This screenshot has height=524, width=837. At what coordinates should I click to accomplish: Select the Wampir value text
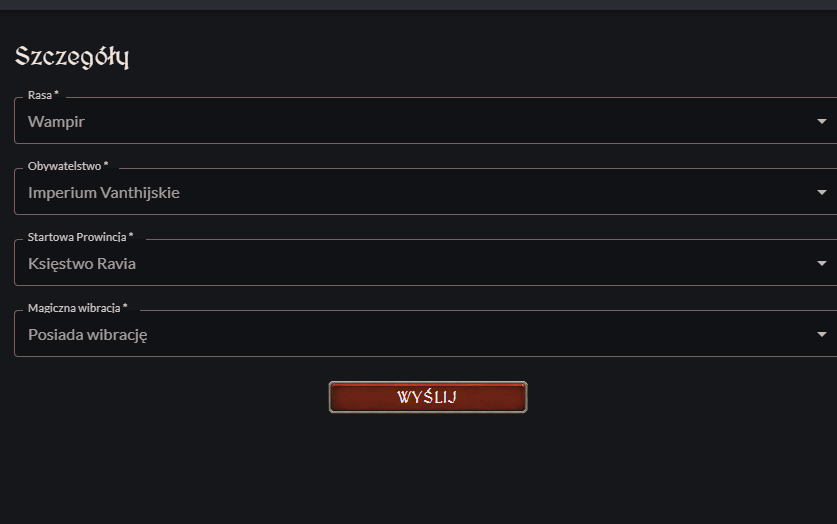[56, 122]
